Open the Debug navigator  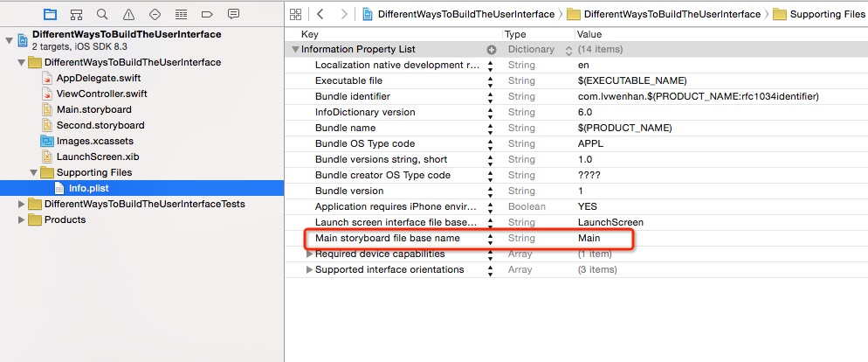[x=181, y=14]
